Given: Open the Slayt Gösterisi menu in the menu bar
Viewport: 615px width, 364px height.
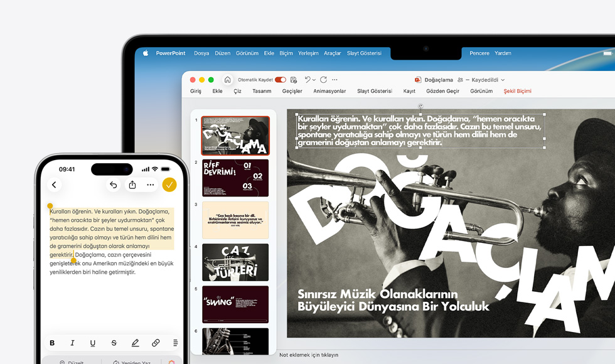Looking at the screenshot, I should 363,53.
